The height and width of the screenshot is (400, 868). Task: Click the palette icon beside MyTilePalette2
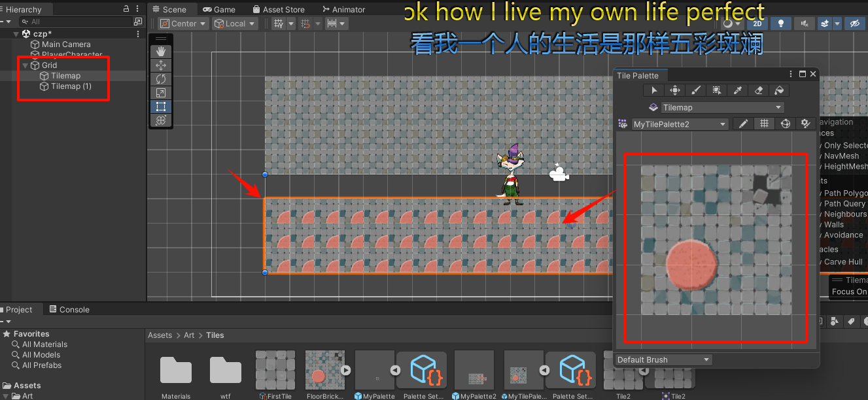pos(623,124)
